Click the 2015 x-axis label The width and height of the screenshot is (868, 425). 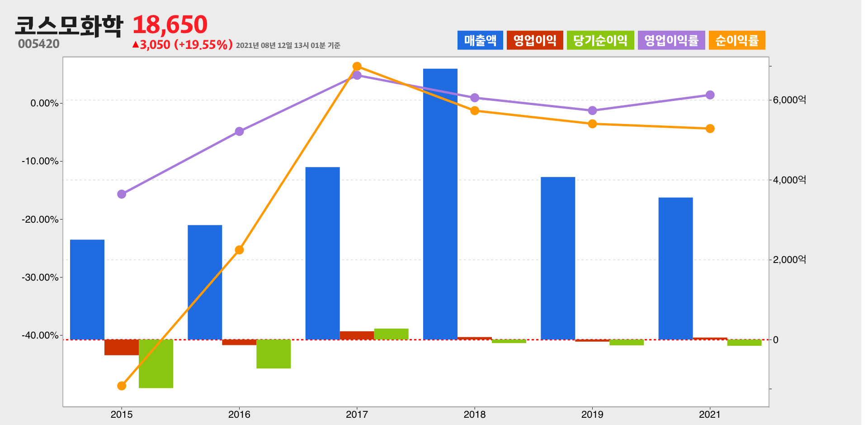(122, 414)
